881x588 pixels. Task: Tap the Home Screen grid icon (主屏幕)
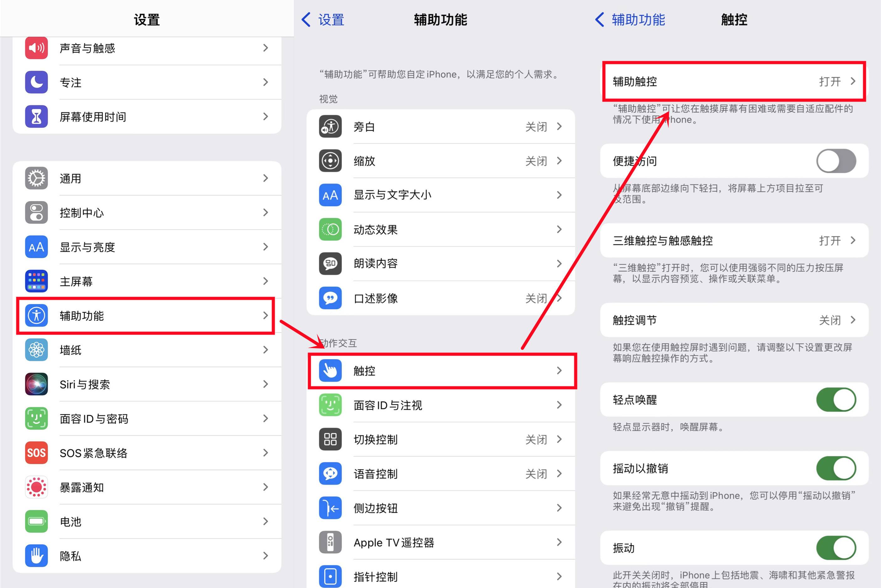tap(36, 281)
